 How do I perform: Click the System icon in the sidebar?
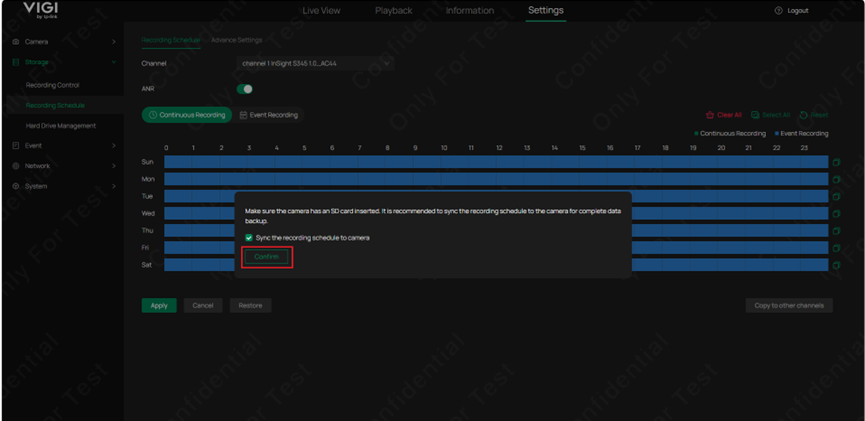[15, 186]
